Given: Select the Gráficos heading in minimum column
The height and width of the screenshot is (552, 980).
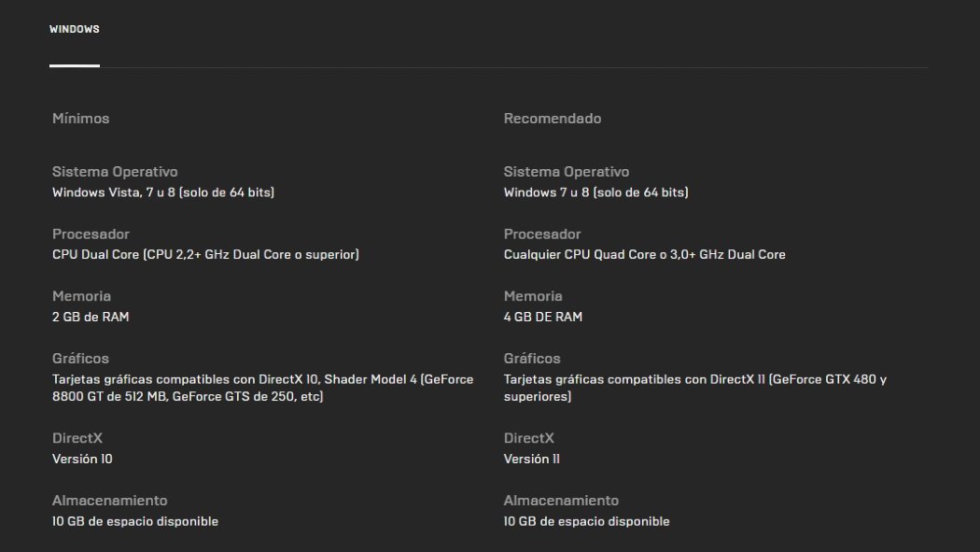Looking at the screenshot, I should pyautogui.click(x=79, y=359).
